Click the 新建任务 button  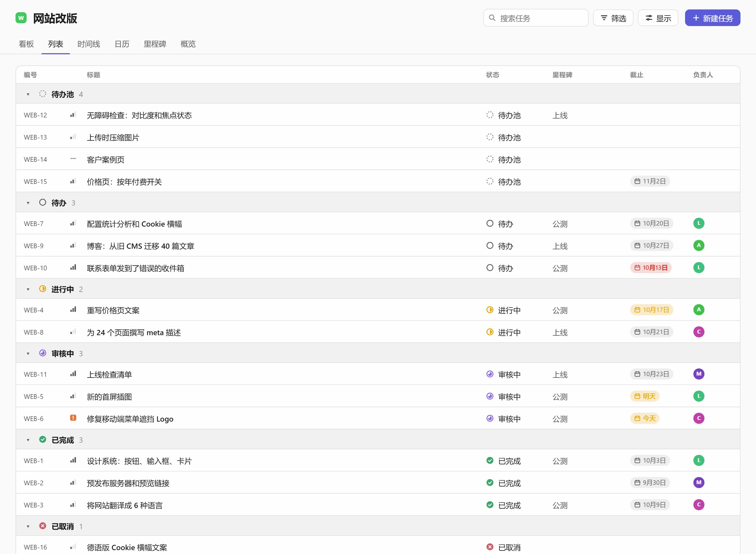point(712,18)
